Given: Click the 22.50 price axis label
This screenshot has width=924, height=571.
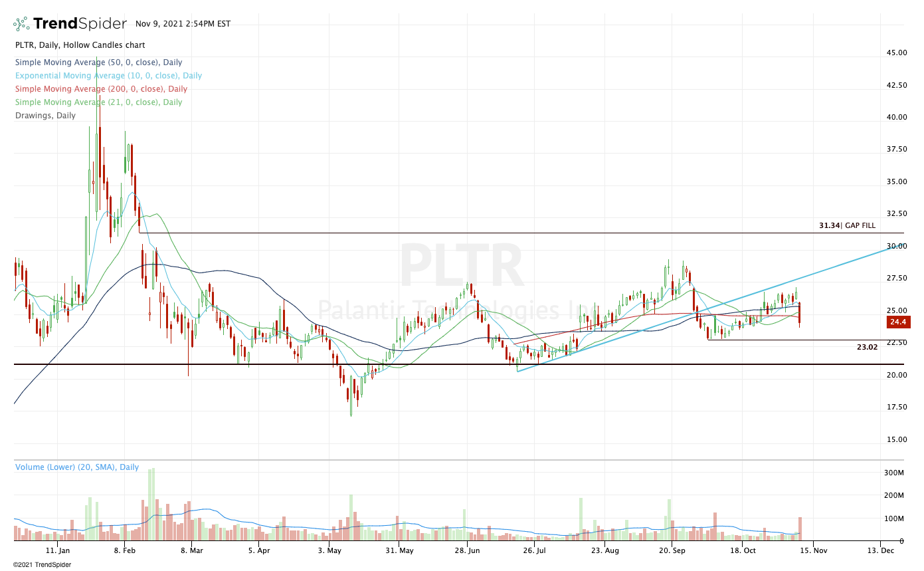Looking at the screenshot, I should pyautogui.click(x=897, y=343).
